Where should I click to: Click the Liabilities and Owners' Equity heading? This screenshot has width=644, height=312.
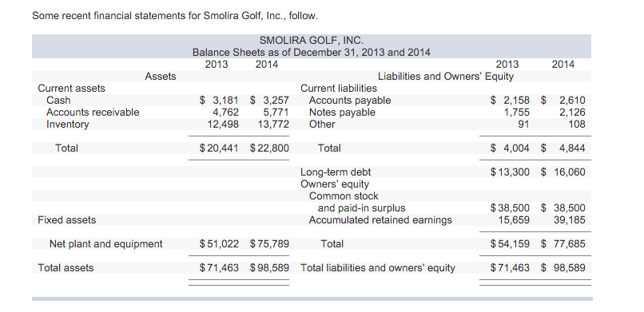point(446,77)
